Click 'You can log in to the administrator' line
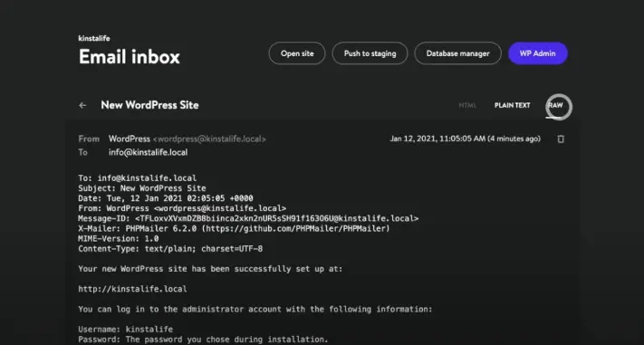Screen dimensions: 644x345 (x=255, y=309)
